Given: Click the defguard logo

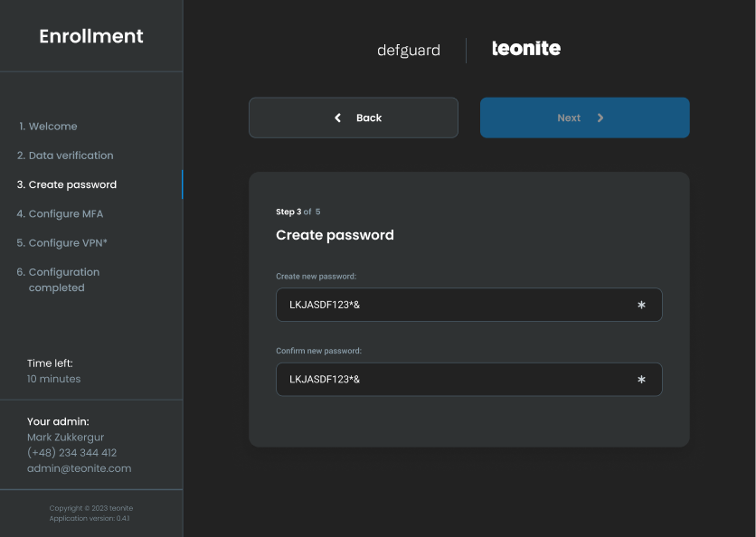Looking at the screenshot, I should point(409,51).
